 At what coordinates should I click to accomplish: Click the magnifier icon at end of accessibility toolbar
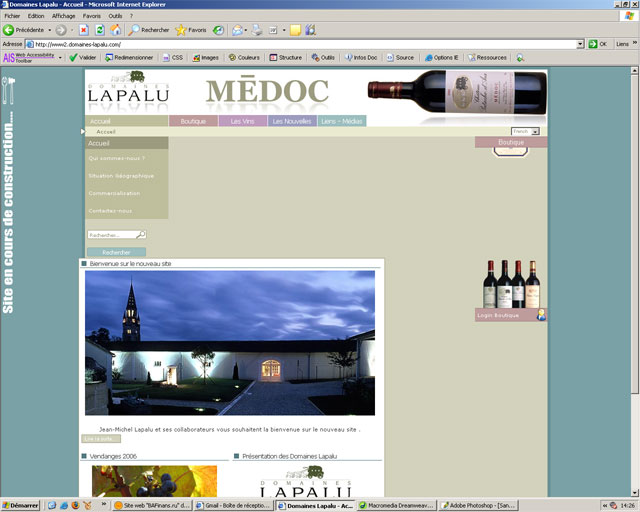tap(520, 58)
